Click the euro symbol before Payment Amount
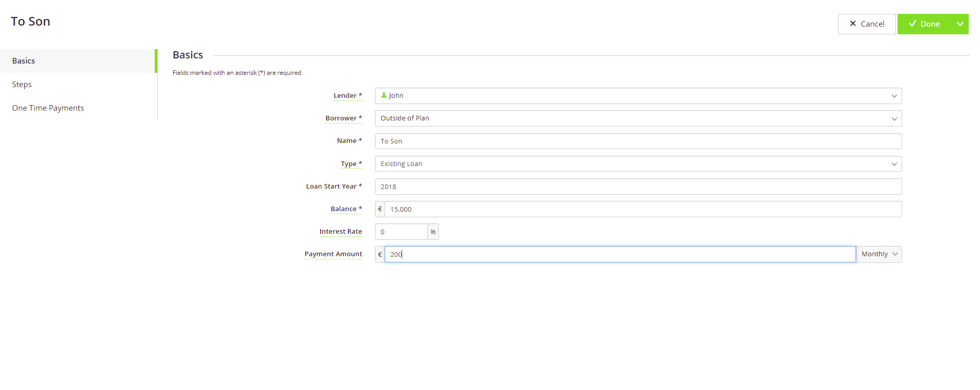 pos(380,254)
